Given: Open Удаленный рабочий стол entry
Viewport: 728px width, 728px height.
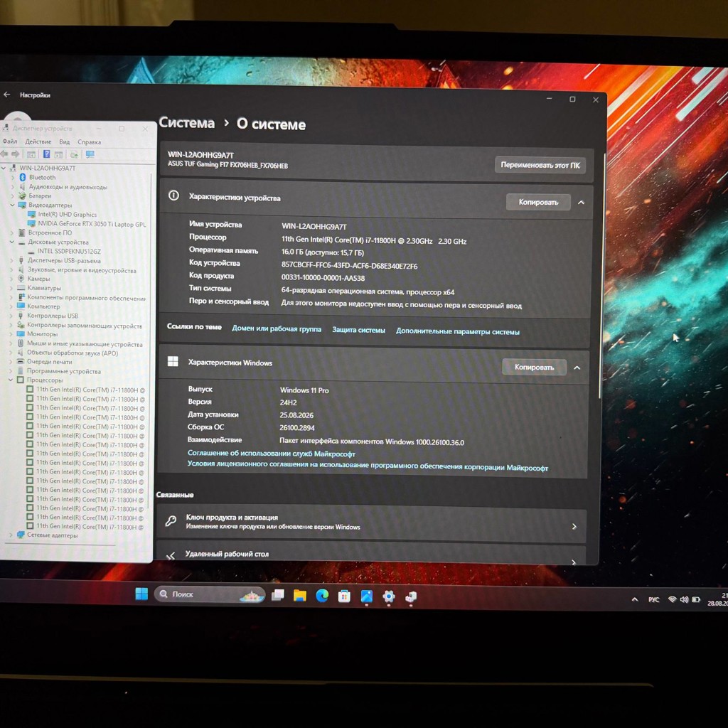Looking at the screenshot, I should 371,553.
